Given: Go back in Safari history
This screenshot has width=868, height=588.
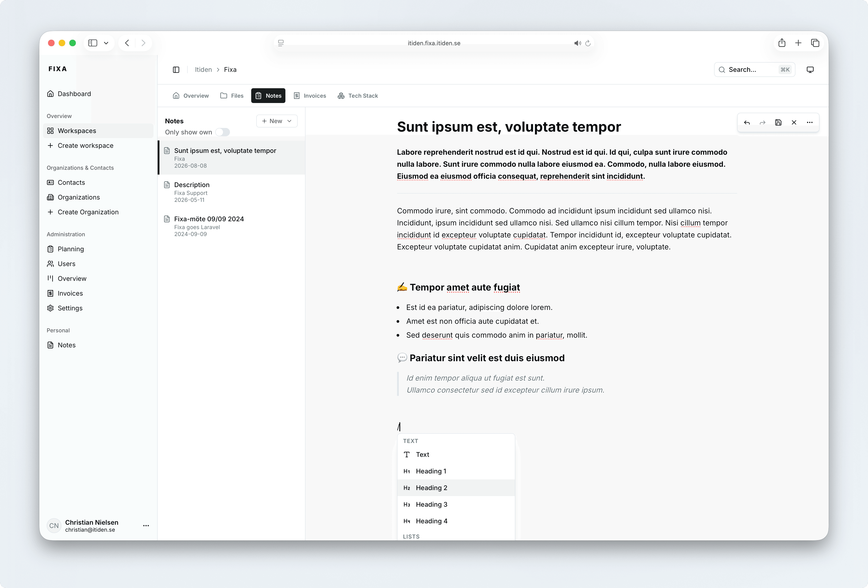Looking at the screenshot, I should click(x=127, y=43).
